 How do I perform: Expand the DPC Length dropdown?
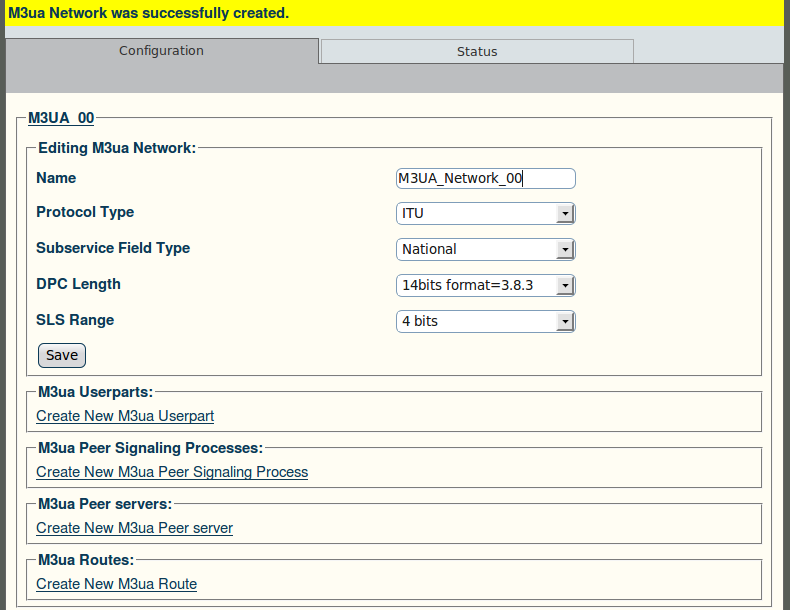coord(486,286)
